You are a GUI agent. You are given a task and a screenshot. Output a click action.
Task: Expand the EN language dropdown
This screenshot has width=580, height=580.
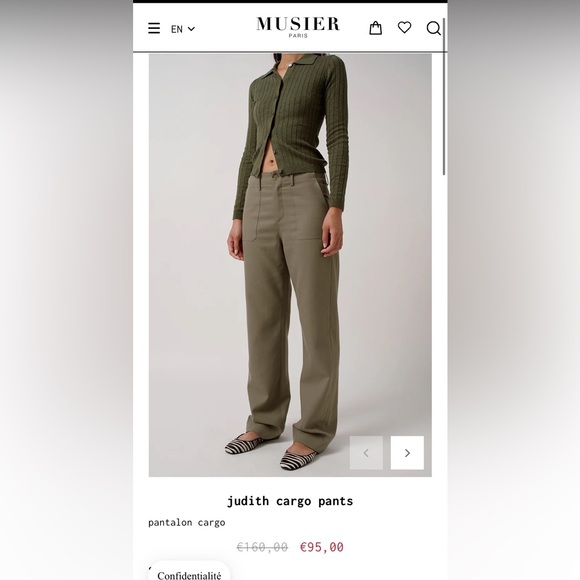point(183,29)
